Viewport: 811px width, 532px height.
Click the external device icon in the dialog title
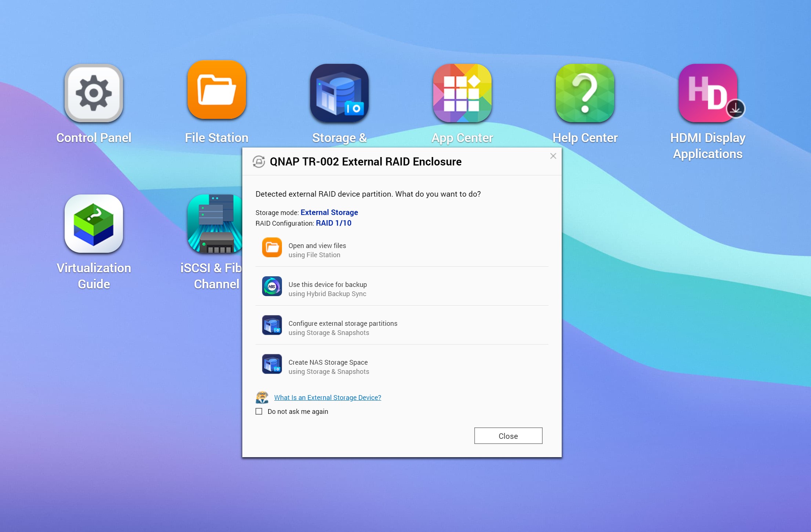point(259,162)
